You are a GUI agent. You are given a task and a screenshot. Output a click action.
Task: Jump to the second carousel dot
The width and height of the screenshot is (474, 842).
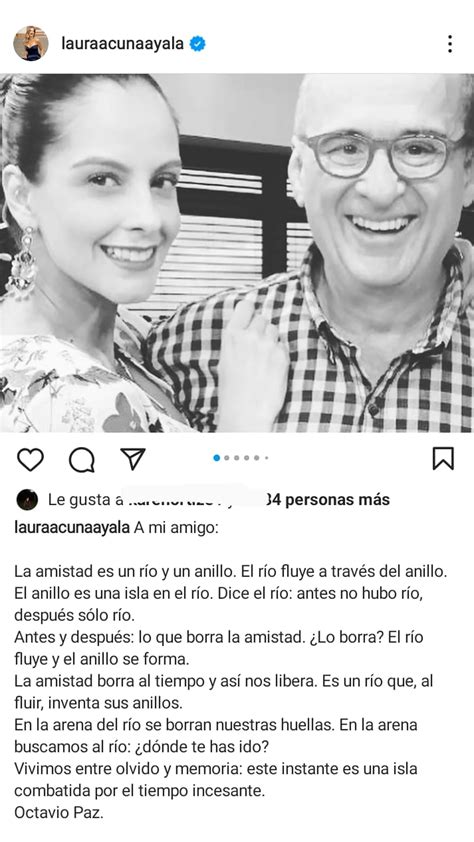227,458
